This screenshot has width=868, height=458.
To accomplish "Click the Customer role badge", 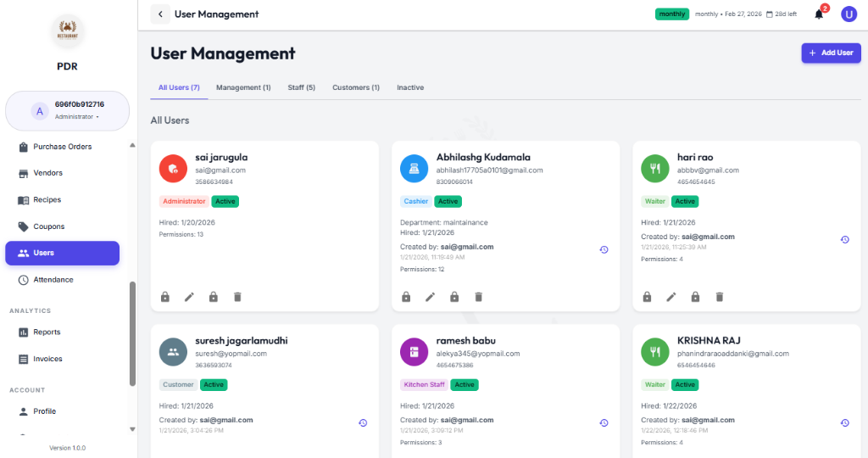I will click(178, 385).
